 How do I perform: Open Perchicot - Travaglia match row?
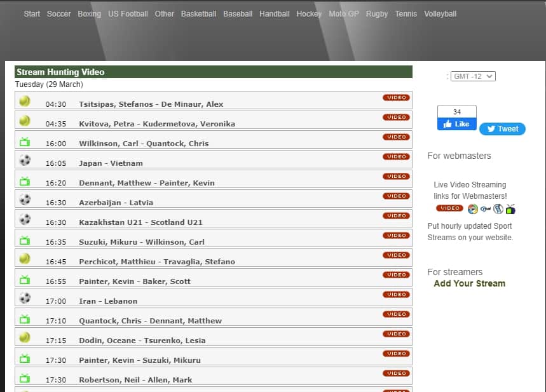pyautogui.click(x=156, y=262)
